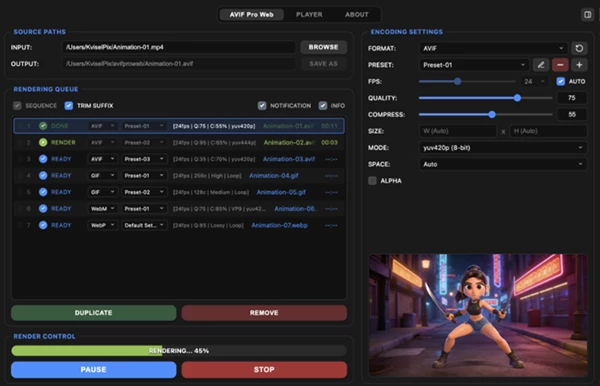Switch to the AVIF Pro Web tab

(x=251, y=15)
